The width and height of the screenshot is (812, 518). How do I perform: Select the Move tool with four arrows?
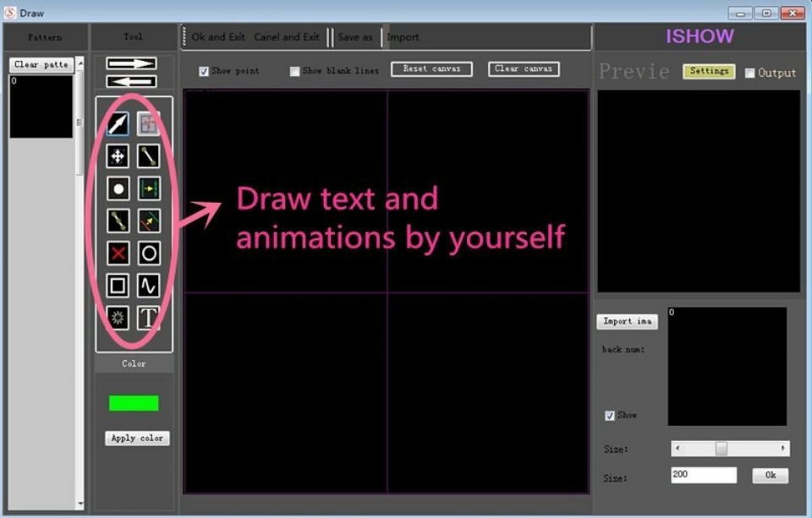[x=117, y=155]
